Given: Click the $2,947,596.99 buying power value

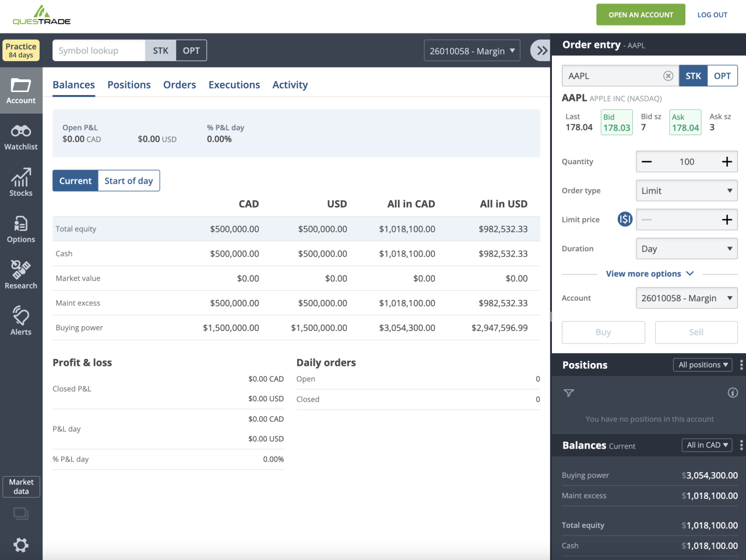Looking at the screenshot, I should (499, 328).
